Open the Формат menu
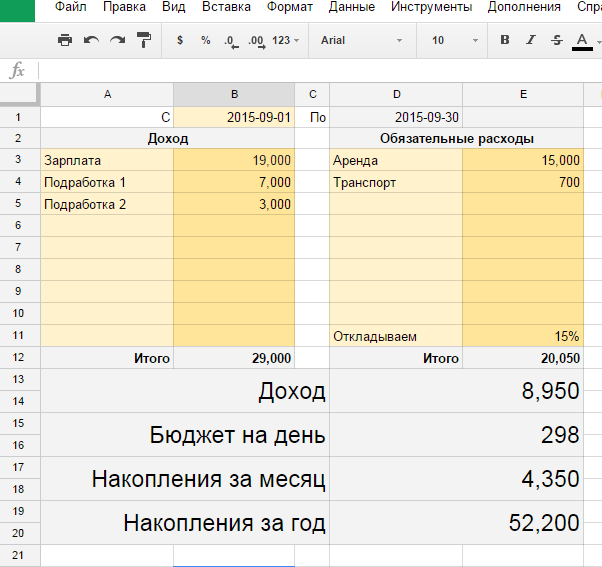This screenshot has width=602, height=567. tap(290, 7)
